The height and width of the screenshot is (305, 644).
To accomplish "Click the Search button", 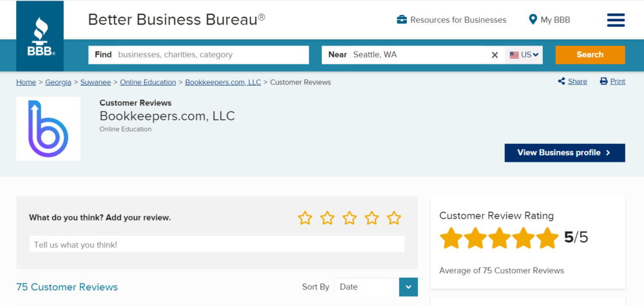I will pyautogui.click(x=590, y=55).
